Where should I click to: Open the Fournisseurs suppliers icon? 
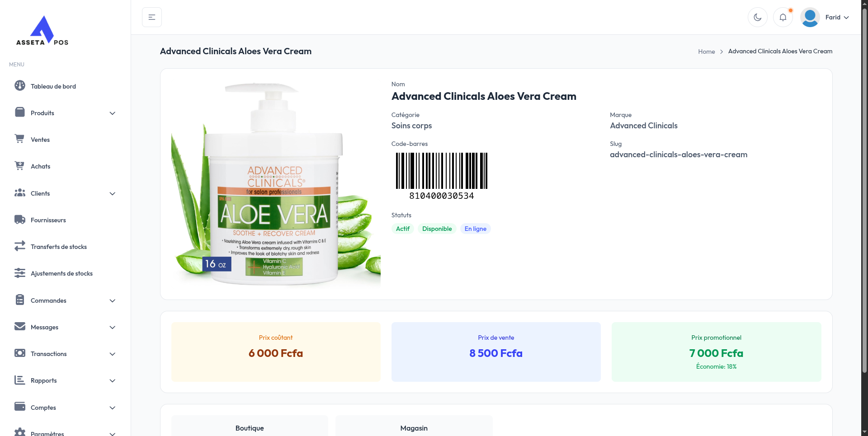pos(20,219)
